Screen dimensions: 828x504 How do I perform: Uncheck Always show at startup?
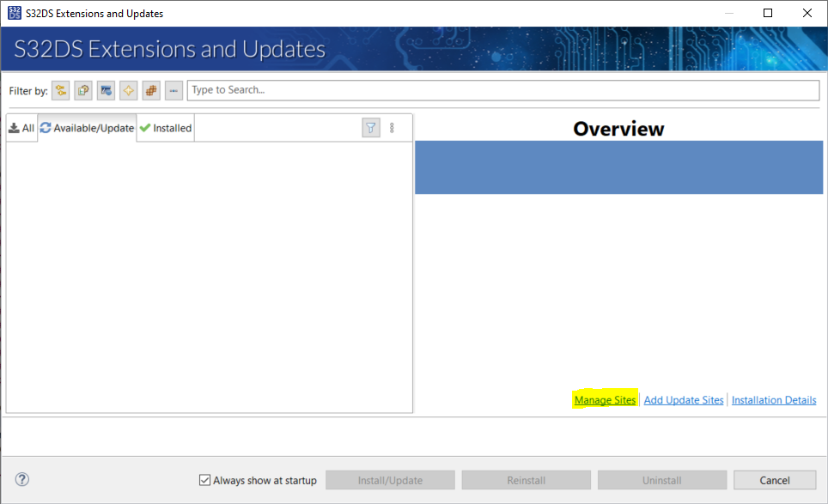(x=205, y=480)
